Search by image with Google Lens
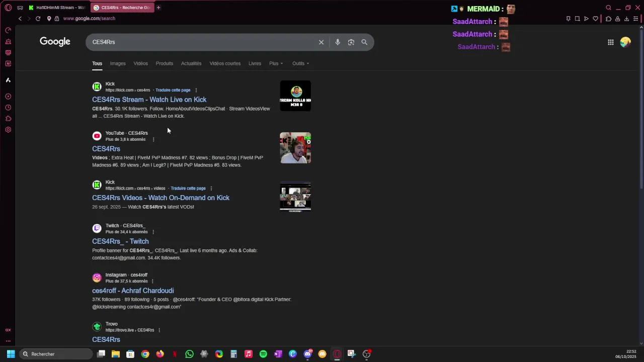 [351, 42]
